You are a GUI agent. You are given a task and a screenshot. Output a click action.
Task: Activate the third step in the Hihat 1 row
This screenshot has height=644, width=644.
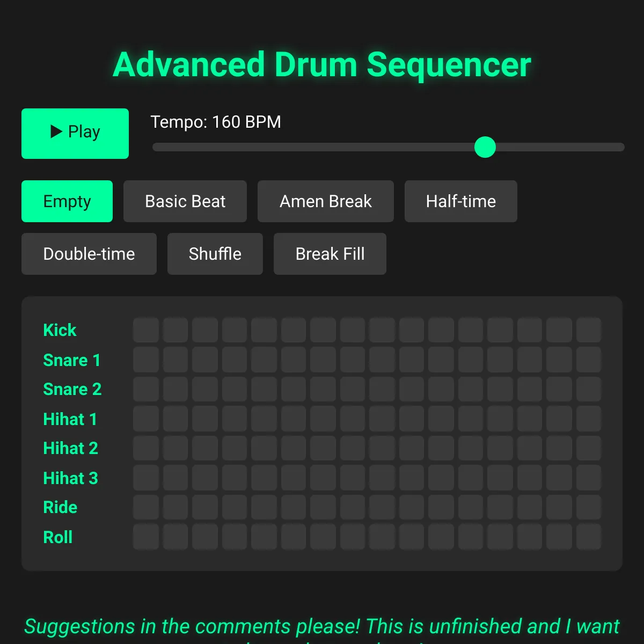tap(205, 419)
